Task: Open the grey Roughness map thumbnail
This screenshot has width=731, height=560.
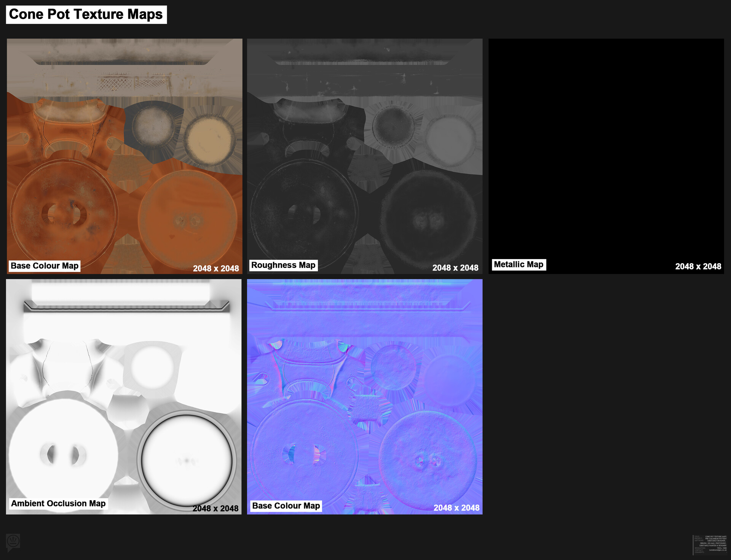Action: pos(364,156)
